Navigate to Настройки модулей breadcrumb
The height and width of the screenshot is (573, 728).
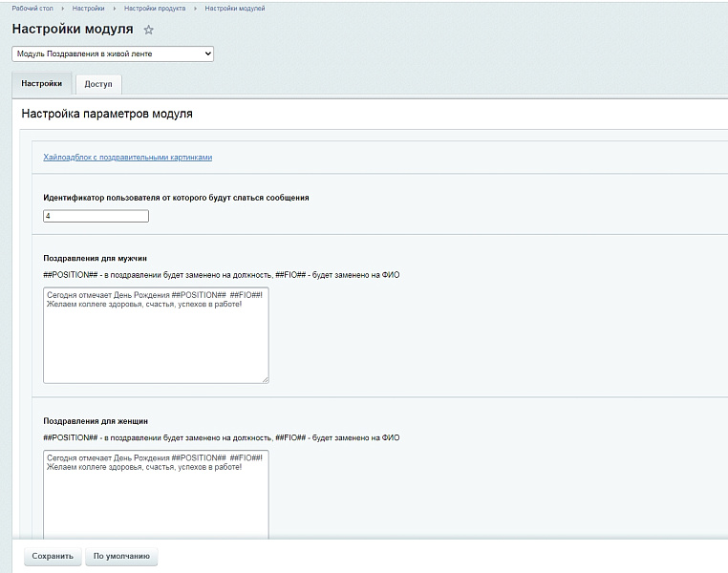(x=234, y=9)
